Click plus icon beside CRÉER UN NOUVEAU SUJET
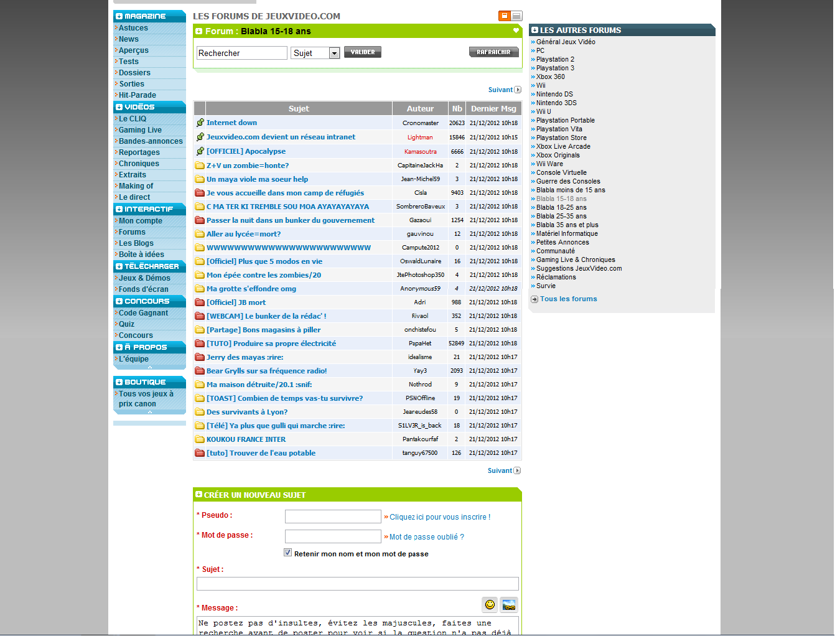 199,495
